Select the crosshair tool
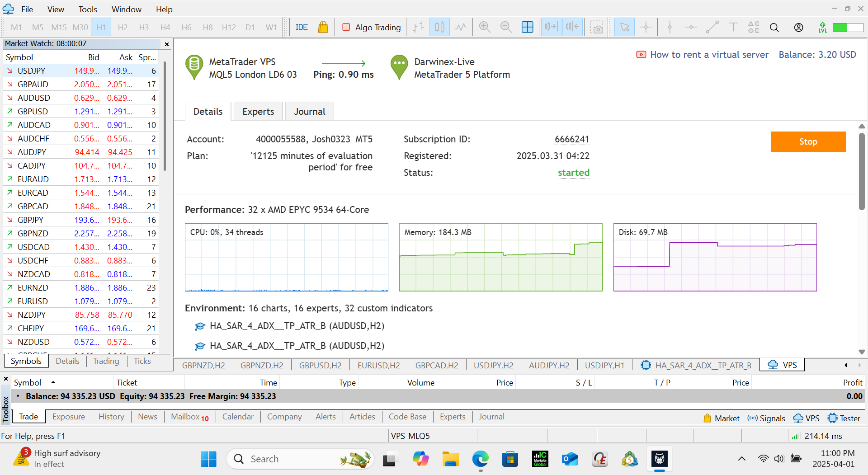Image resolution: width=868 pixels, height=475 pixels. tap(646, 27)
